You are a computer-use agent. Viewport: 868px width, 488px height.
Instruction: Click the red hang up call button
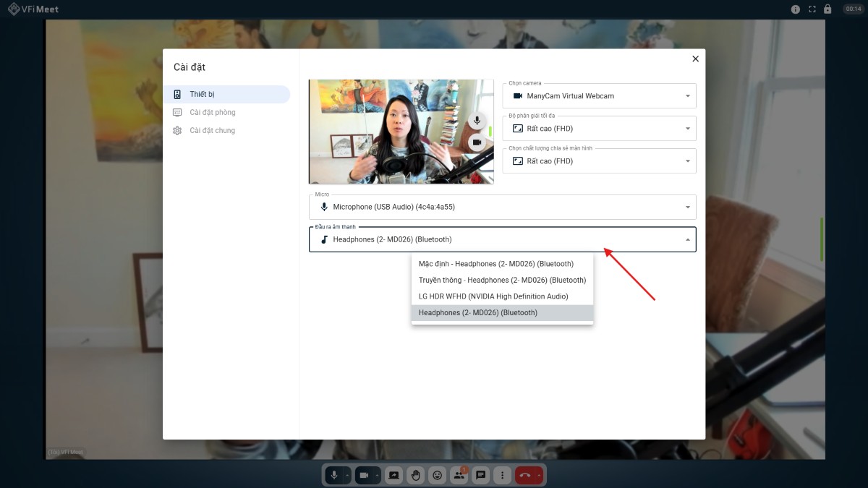(525, 475)
